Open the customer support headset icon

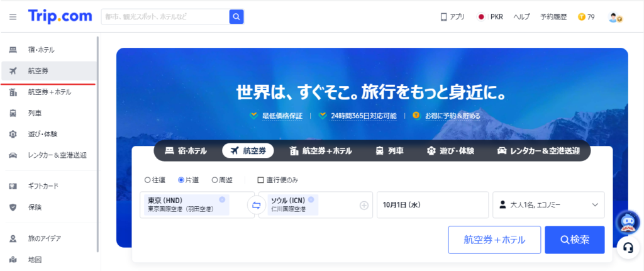click(627, 247)
